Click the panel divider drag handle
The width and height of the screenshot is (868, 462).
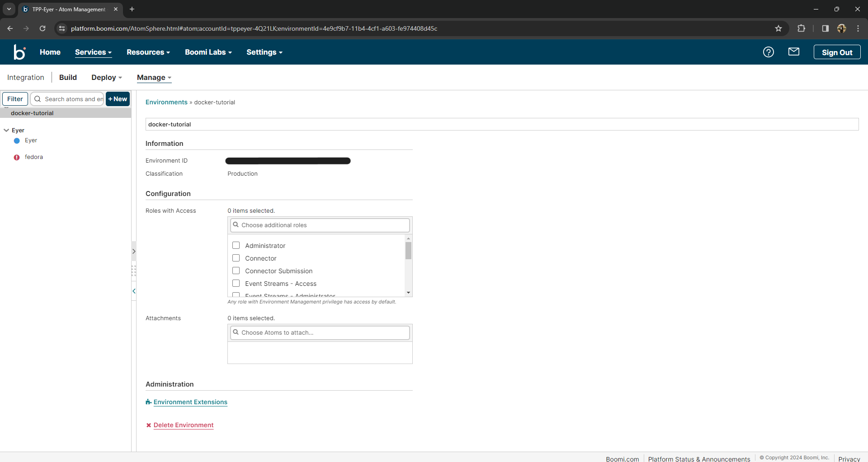(134, 271)
